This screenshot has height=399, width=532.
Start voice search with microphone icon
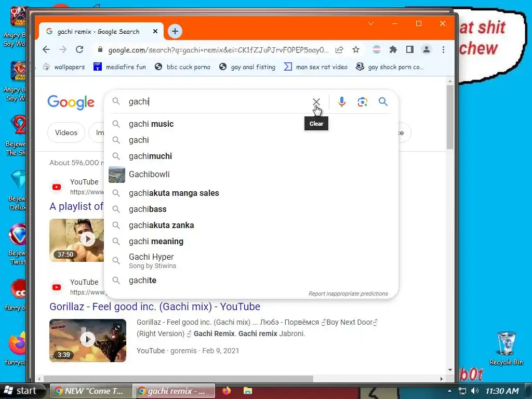(342, 101)
